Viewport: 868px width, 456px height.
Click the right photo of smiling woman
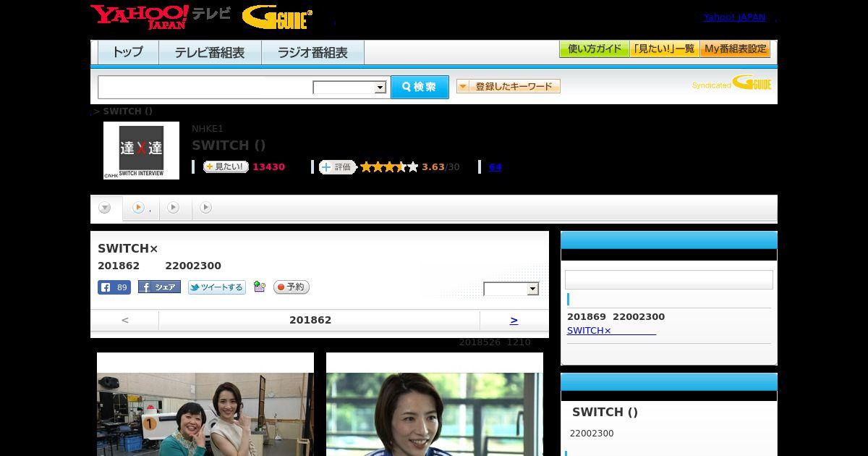pos(435,414)
